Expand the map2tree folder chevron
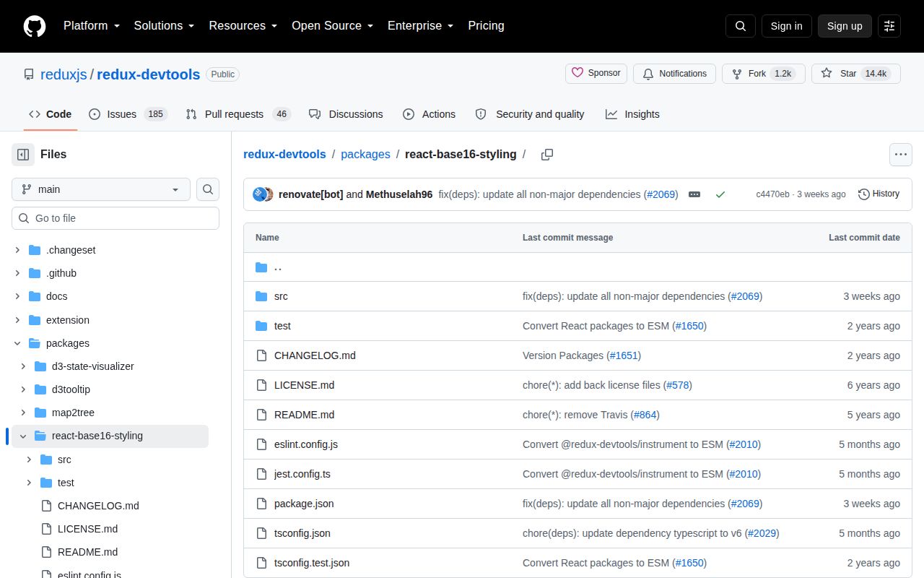924x578 pixels. coord(23,413)
